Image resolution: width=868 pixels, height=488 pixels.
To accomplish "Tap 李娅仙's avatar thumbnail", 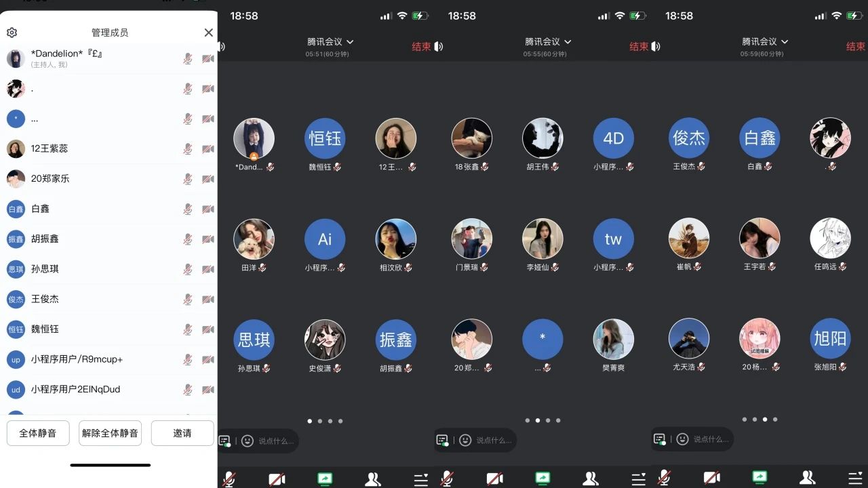I will pyautogui.click(x=542, y=239).
